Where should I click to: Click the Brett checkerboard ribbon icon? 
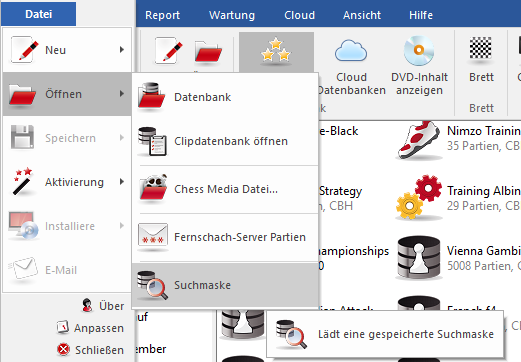click(x=480, y=48)
